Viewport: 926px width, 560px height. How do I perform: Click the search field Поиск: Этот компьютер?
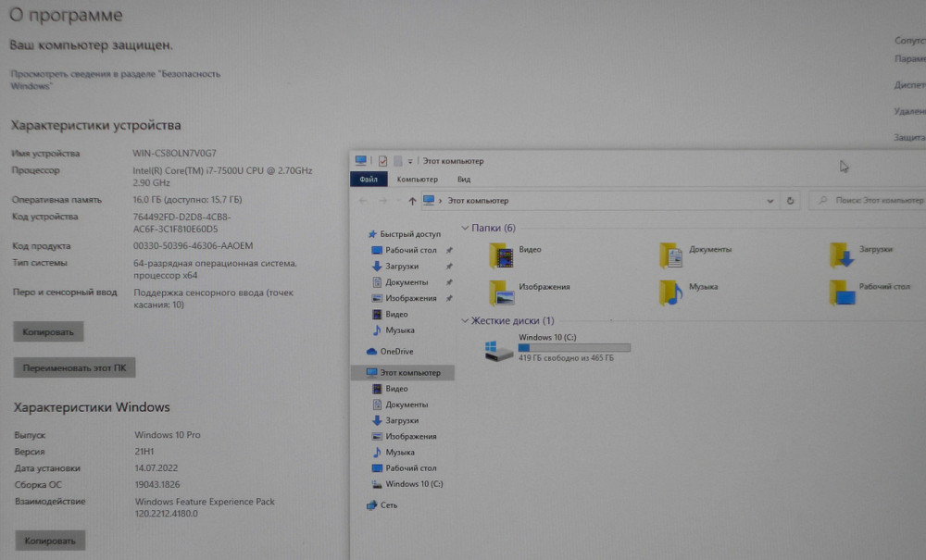click(875, 200)
